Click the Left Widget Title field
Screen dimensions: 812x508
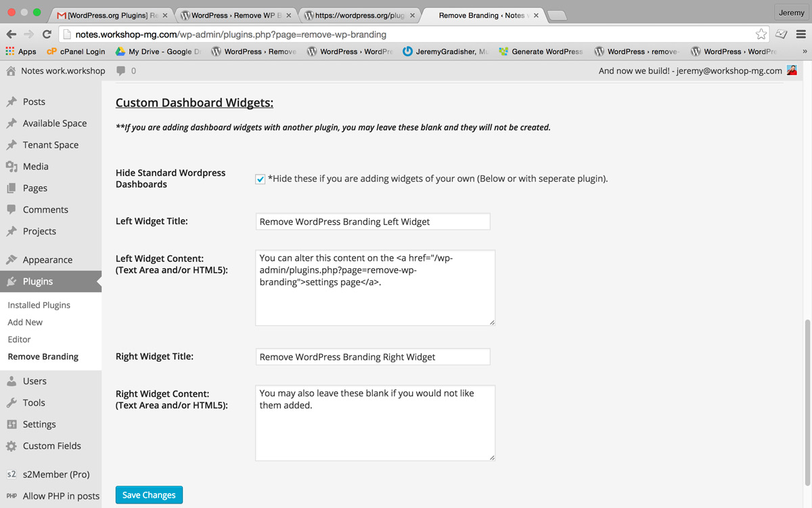pyautogui.click(x=373, y=221)
